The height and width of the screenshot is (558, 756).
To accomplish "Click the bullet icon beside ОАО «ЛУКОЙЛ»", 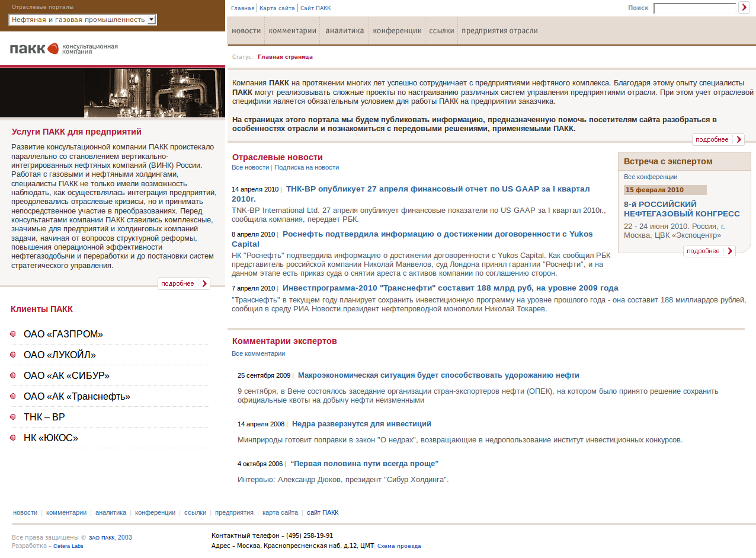I will [x=13, y=355].
